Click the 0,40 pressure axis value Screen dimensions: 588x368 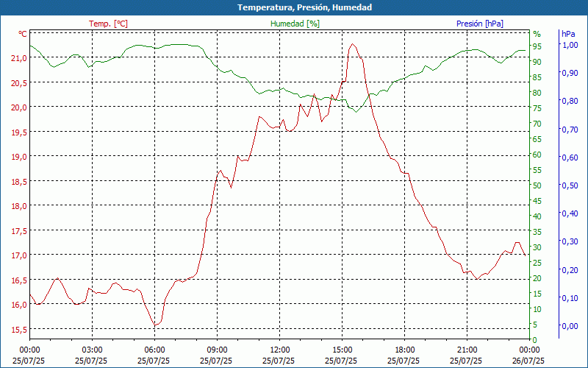click(570, 213)
